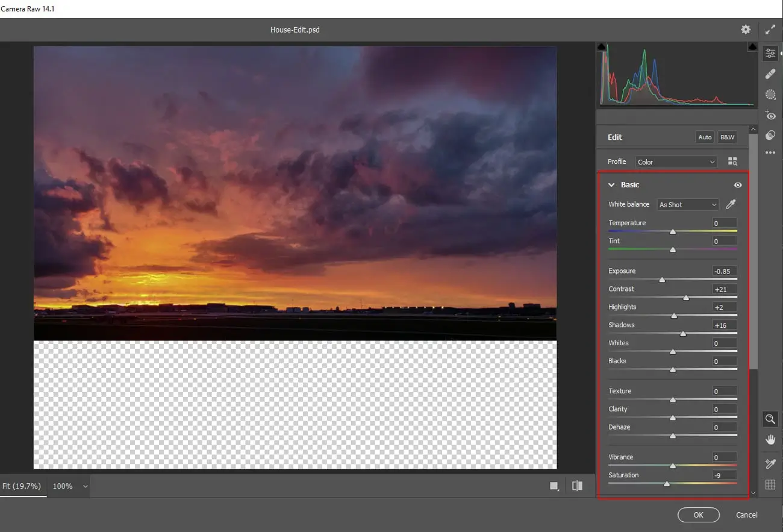
Task: Collapse the Basic section chevron
Action: pos(611,185)
